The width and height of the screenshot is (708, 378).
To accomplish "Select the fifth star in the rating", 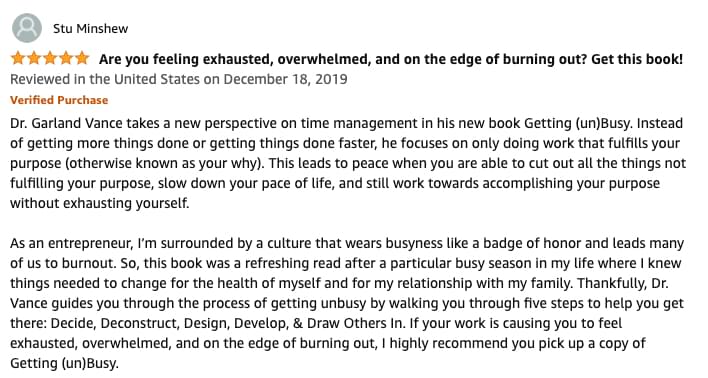I will tap(82, 58).
